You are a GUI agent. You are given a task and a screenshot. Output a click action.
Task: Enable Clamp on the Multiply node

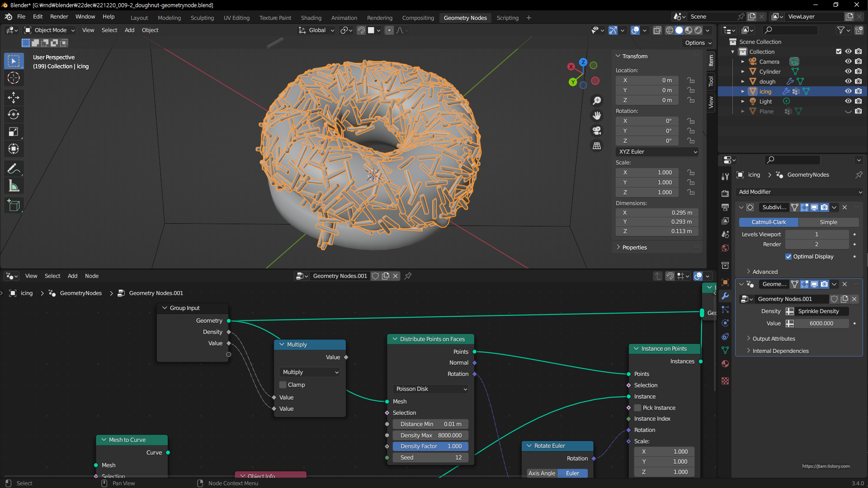pyautogui.click(x=283, y=385)
